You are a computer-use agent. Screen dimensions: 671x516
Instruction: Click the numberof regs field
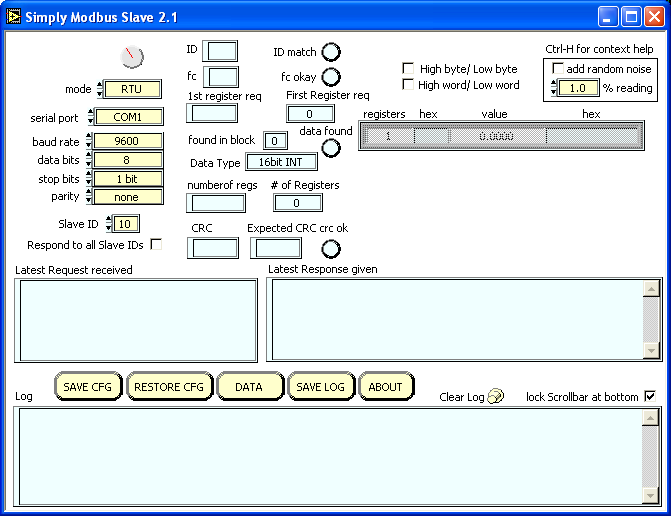click(216, 203)
